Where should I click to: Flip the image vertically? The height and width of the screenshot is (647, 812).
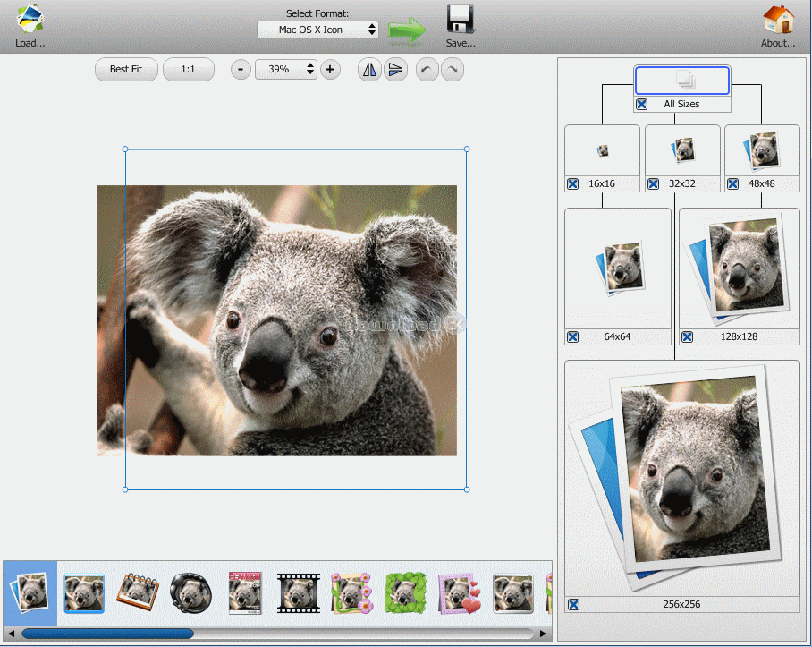395,70
